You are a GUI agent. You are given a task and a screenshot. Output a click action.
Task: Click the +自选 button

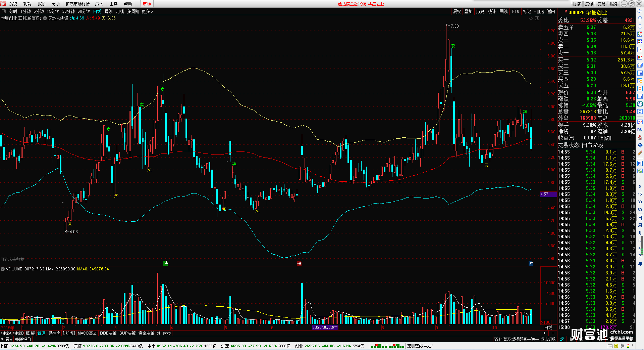pyautogui.click(x=539, y=11)
